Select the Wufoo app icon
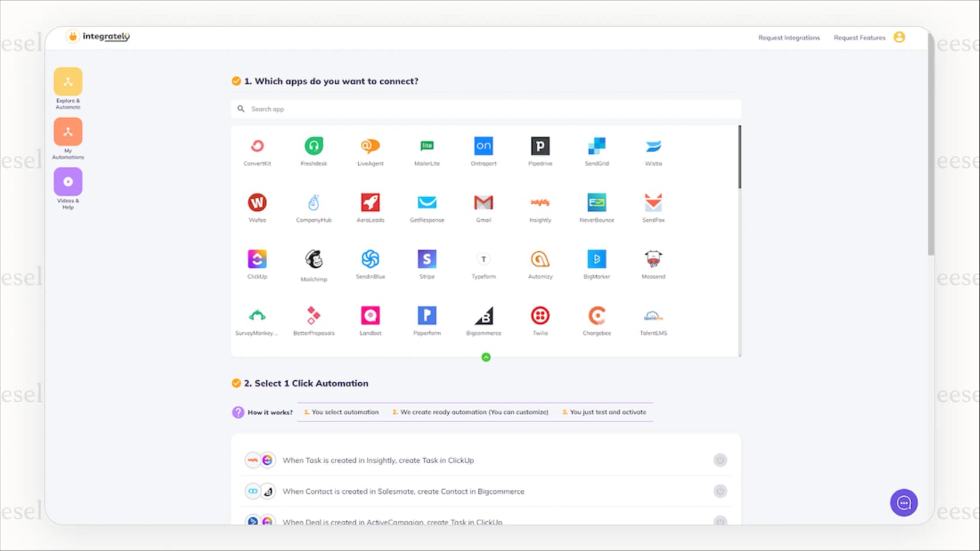980x551 pixels. click(257, 202)
